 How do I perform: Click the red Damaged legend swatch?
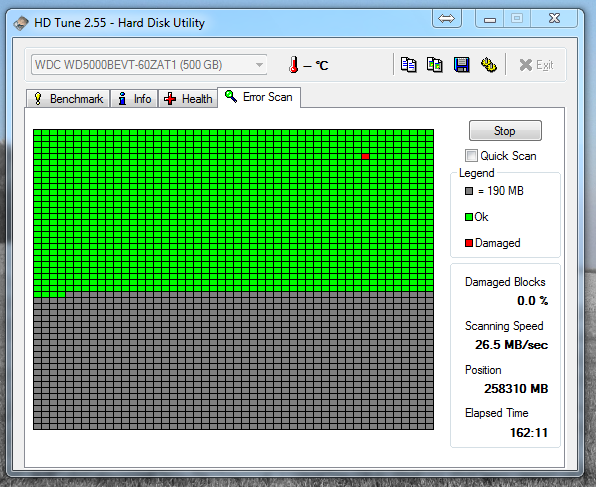tap(469, 243)
